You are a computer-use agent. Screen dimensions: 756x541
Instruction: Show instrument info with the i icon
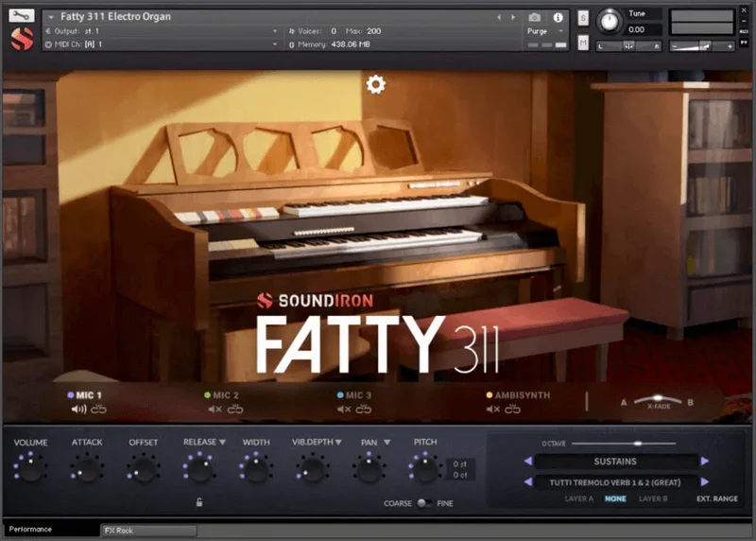(x=558, y=17)
